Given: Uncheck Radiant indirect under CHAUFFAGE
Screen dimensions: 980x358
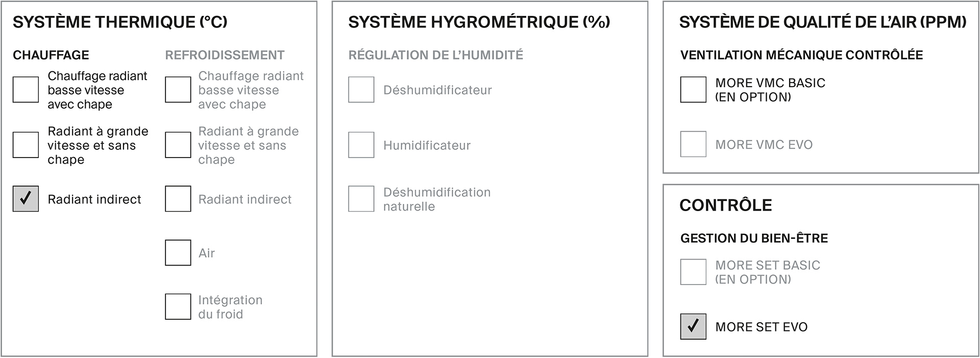Looking at the screenshot, I should [26, 199].
